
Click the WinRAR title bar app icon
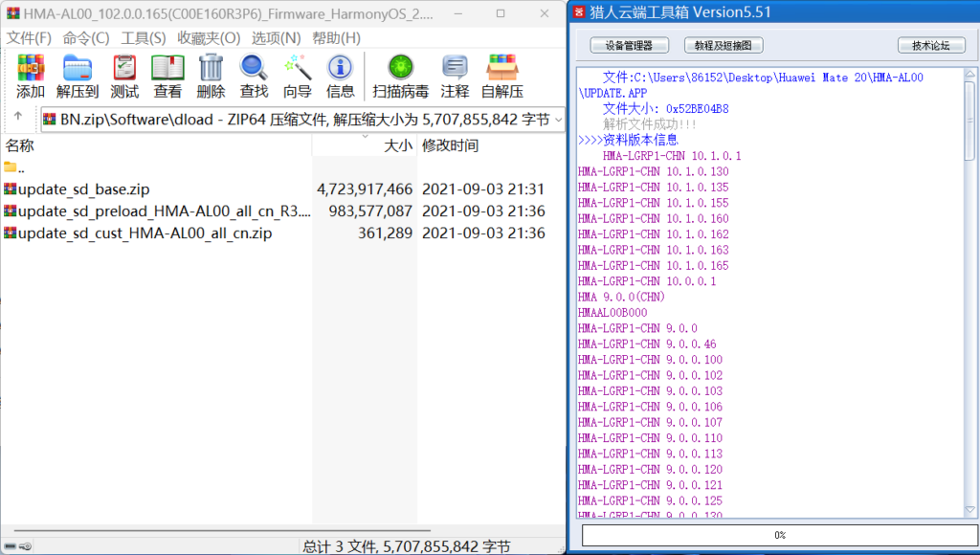pyautogui.click(x=12, y=13)
